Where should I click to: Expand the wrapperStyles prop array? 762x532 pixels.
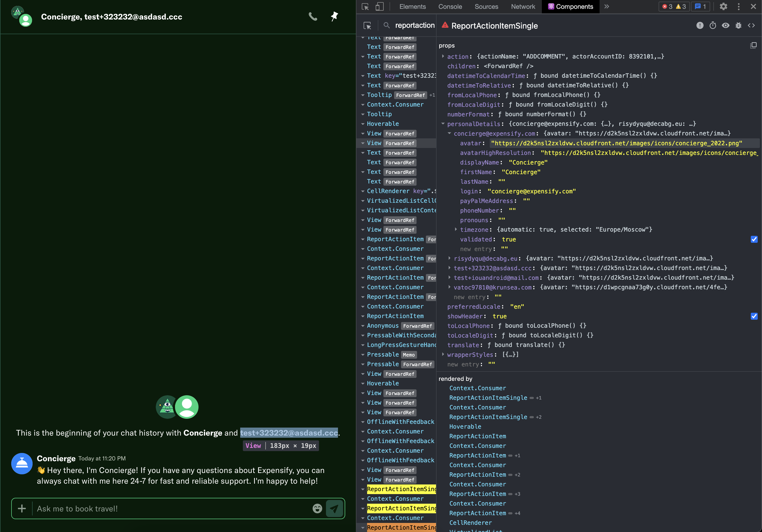pyautogui.click(x=443, y=355)
